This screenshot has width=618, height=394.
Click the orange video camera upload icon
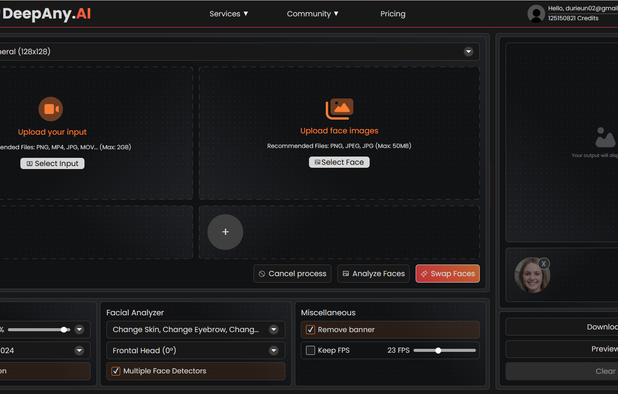[x=50, y=109]
